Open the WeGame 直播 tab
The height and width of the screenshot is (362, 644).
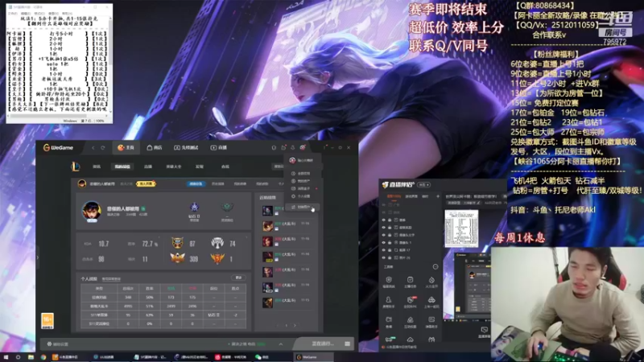point(219,148)
